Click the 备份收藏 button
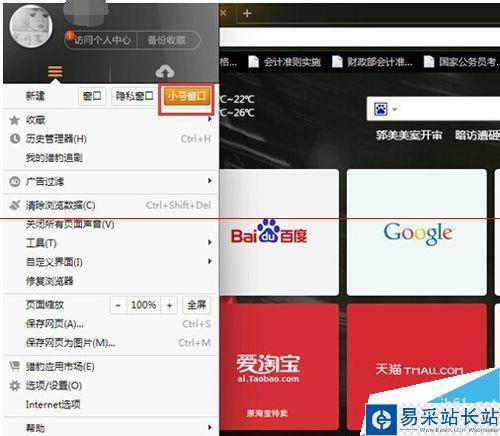The image size is (500, 436). (x=168, y=40)
